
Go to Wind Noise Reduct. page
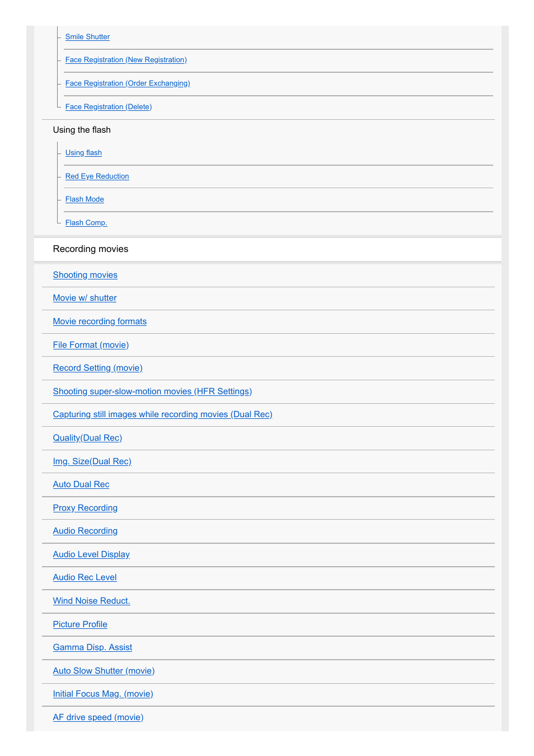[x=91, y=601]
